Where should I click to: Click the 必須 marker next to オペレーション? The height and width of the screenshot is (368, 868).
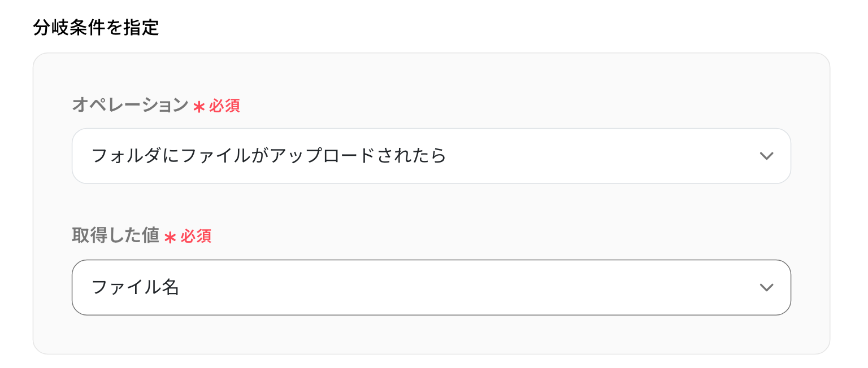coord(225,106)
